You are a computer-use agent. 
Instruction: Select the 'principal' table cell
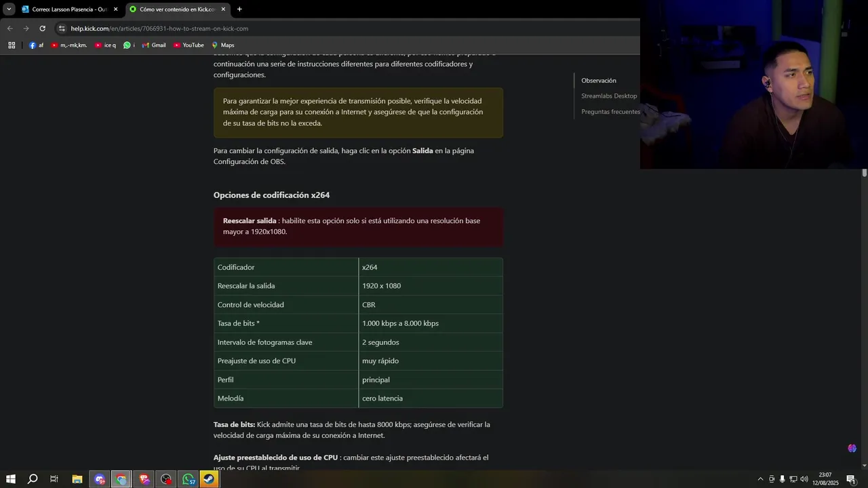coord(431,380)
